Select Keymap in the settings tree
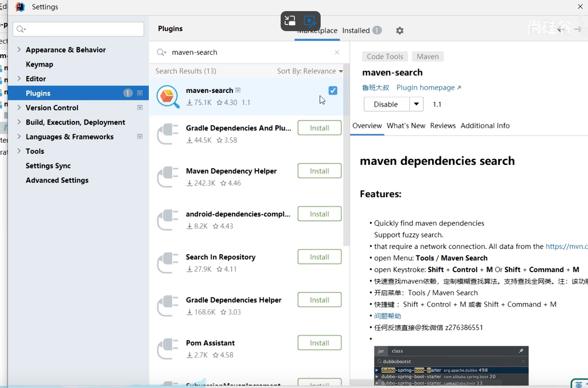 40,64
